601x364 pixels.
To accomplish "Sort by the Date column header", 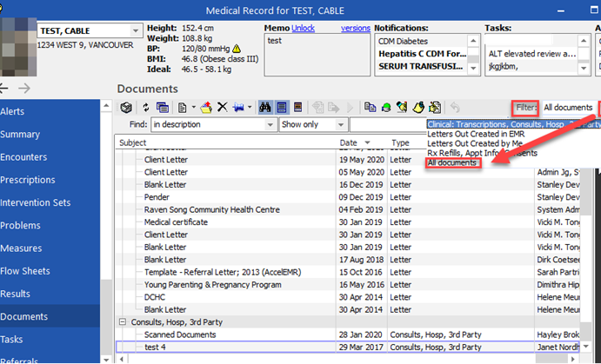I will pos(362,142).
